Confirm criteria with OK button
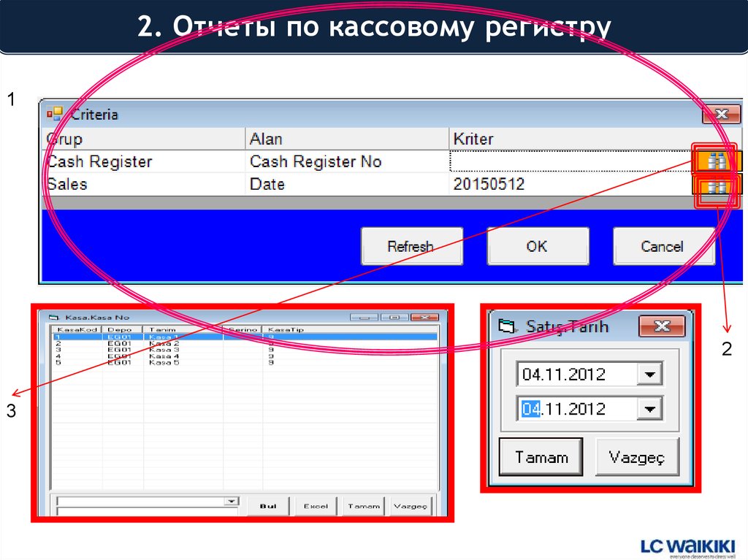Screen dimensions: 748x560 click(538, 246)
